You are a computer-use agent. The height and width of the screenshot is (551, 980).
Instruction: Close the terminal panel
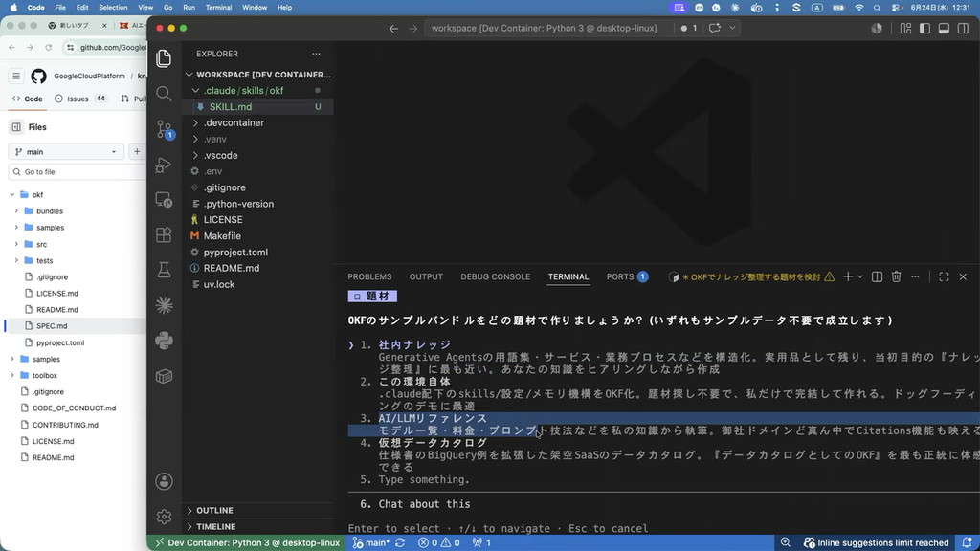pos(963,276)
